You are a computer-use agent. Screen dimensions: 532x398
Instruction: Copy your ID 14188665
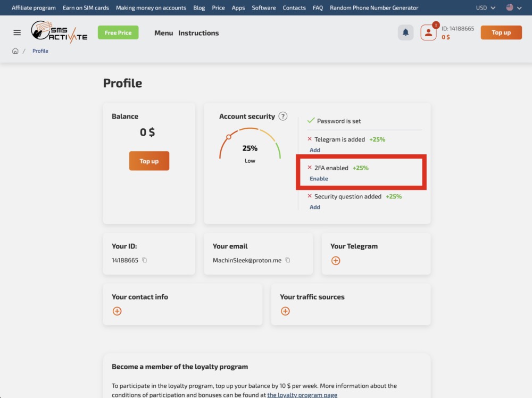tap(145, 260)
